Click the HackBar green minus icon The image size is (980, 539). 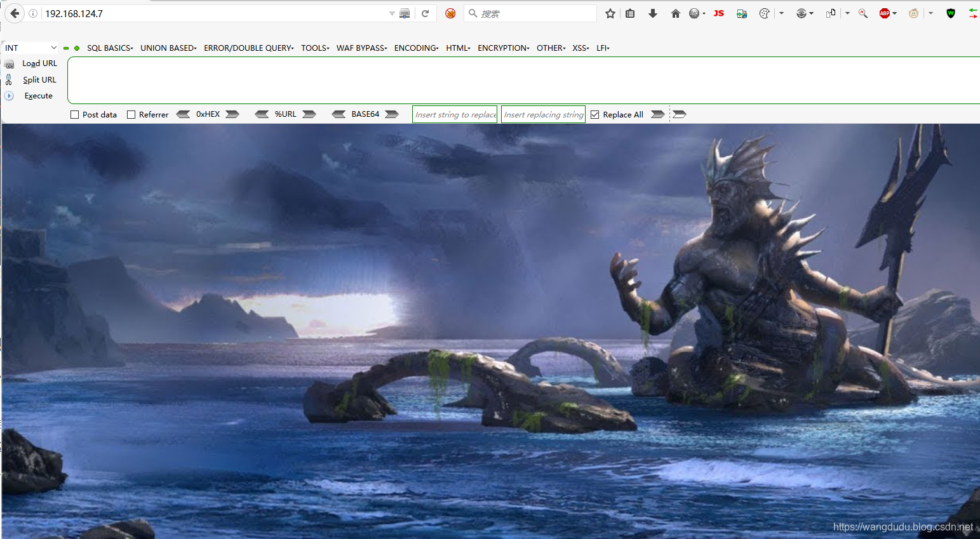(66, 48)
